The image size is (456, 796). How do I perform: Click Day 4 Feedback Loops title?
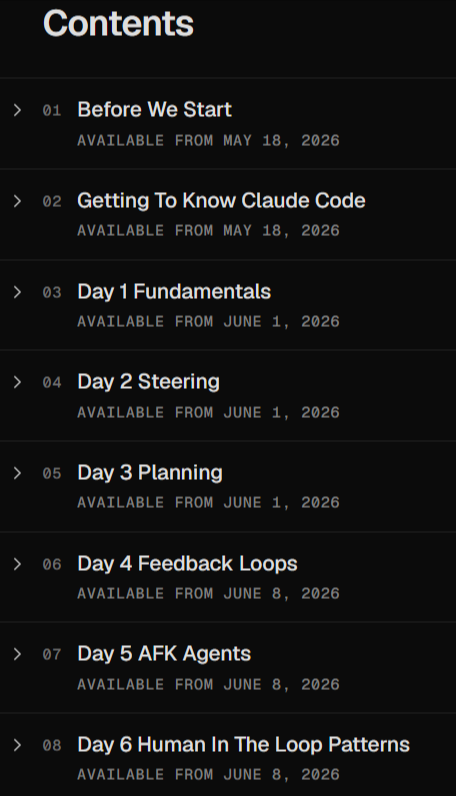tap(187, 563)
